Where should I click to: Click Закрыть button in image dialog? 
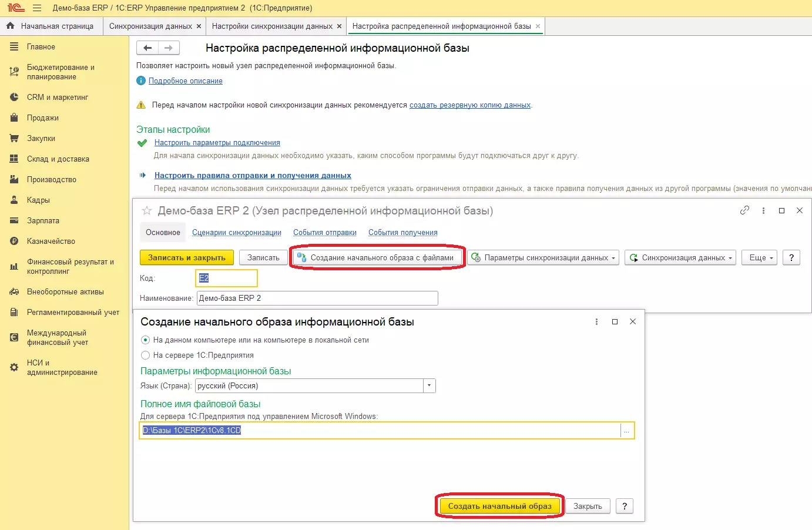click(x=588, y=506)
